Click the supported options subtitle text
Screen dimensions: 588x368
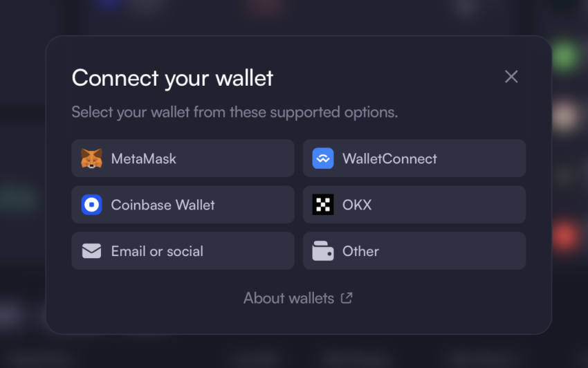click(235, 112)
